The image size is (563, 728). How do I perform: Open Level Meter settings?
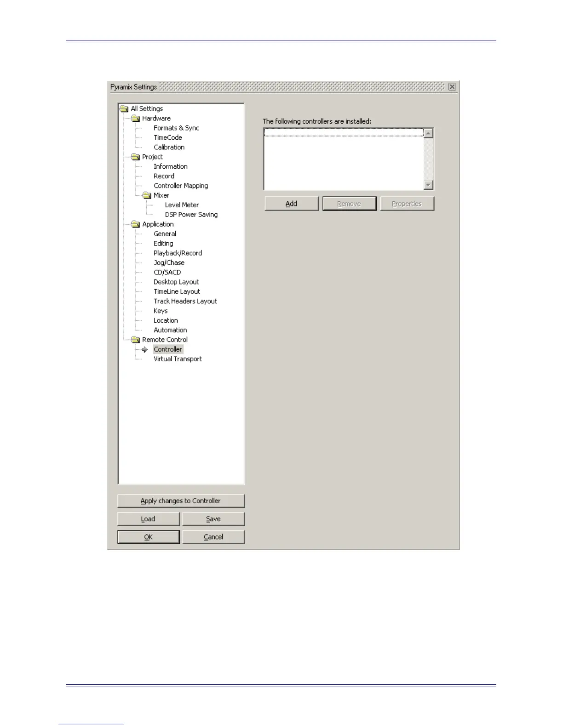pos(182,205)
